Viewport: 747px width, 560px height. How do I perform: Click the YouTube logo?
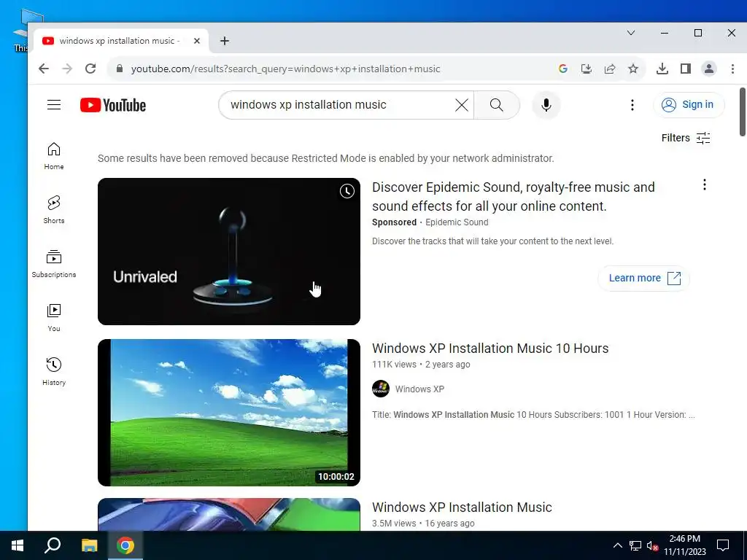(113, 105)
